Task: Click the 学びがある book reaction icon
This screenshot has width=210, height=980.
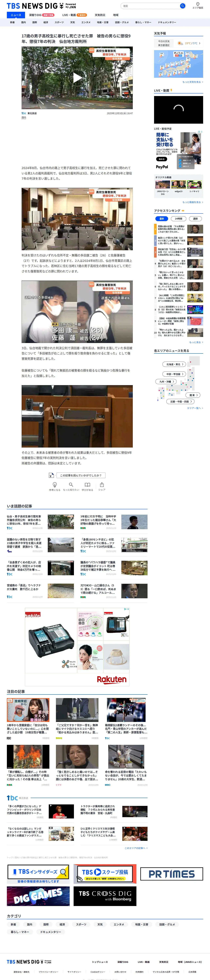Action: (x=87, y=485)
